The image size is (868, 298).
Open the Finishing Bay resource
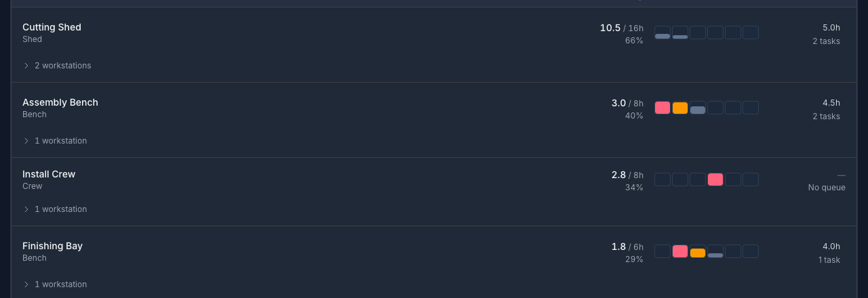pos(52,246)
